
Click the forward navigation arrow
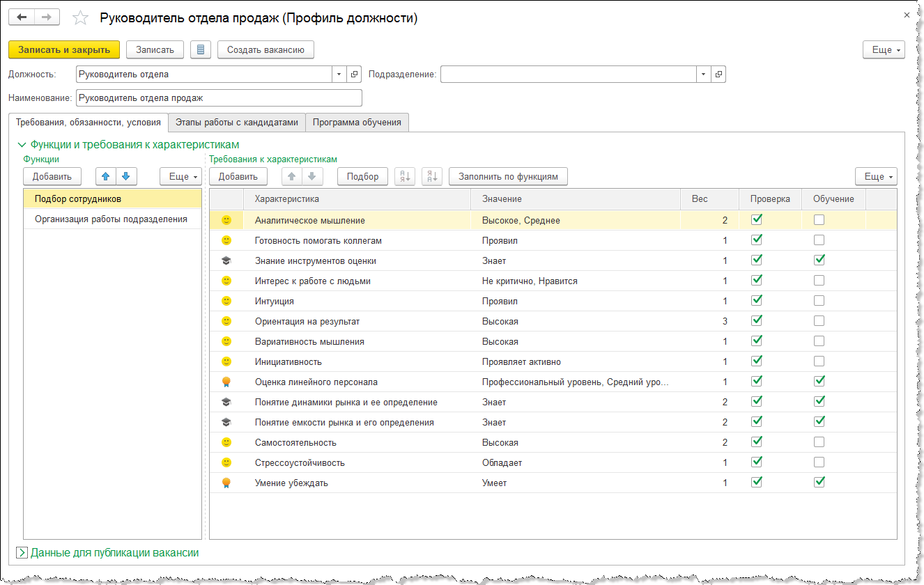tap(47, 17)
